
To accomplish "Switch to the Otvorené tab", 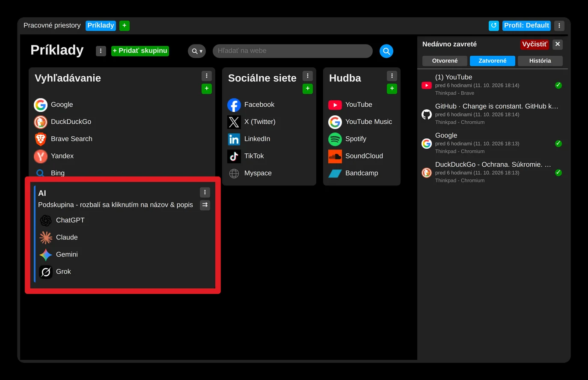I will point(445,61).
